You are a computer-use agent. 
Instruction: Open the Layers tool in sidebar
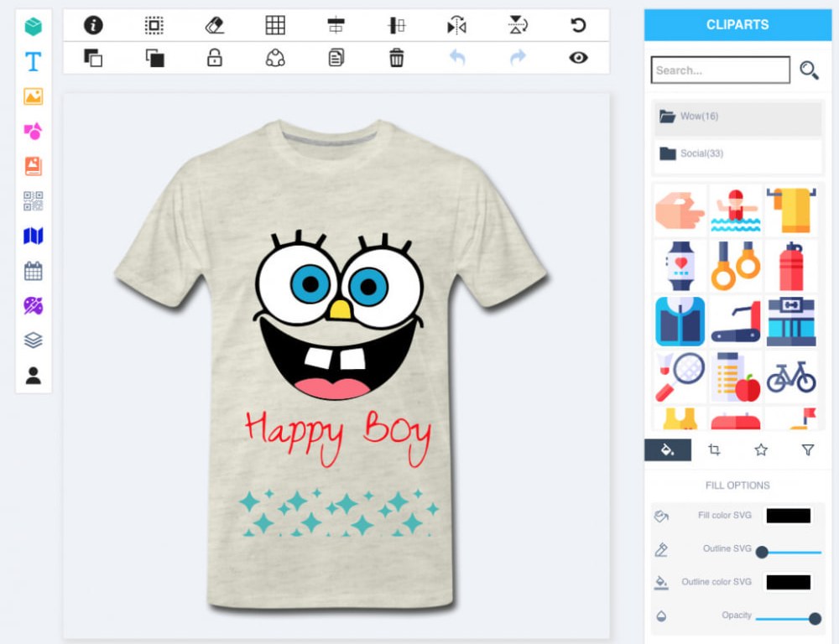34,340
